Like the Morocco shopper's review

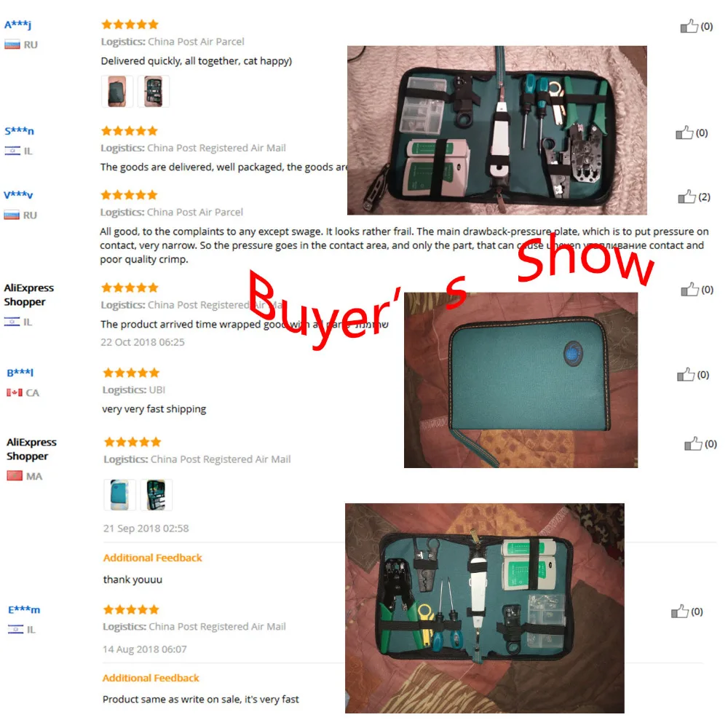pyautogui.click(x=693, y=444)
